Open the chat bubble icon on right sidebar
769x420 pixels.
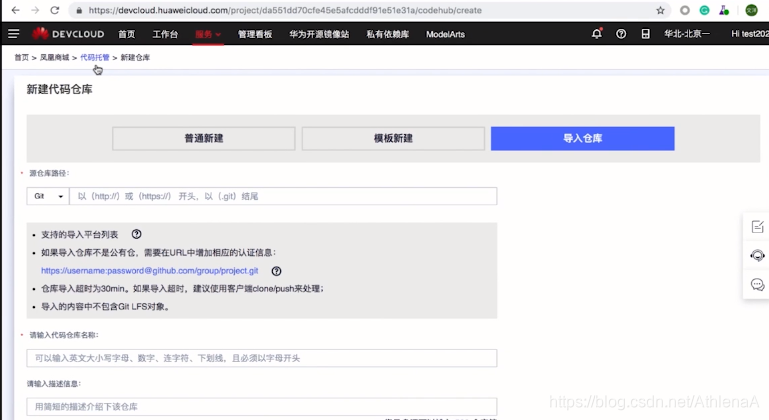pyautogui.click(x=757, y=285)
